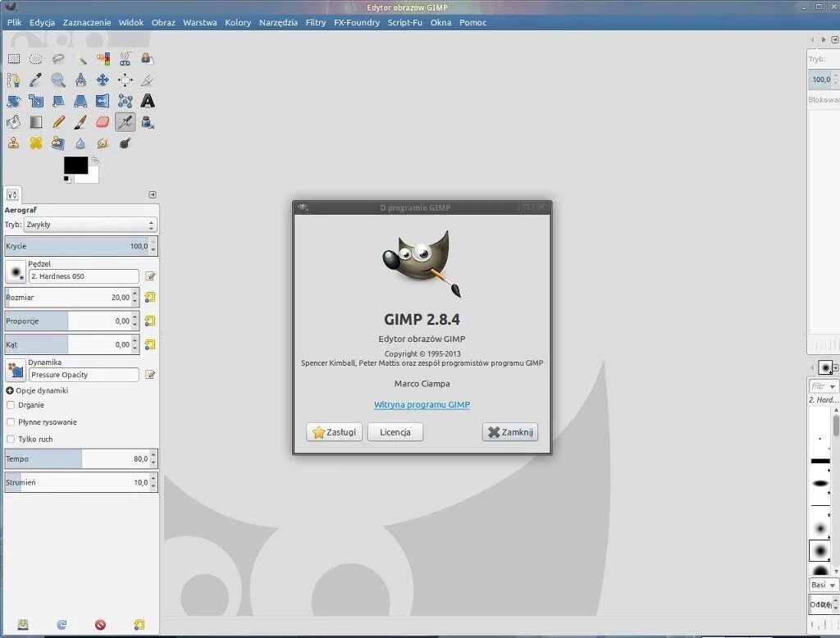Select the Rectangle Select tool
This screenshot has width=840, height=638.
pos(14,59)
